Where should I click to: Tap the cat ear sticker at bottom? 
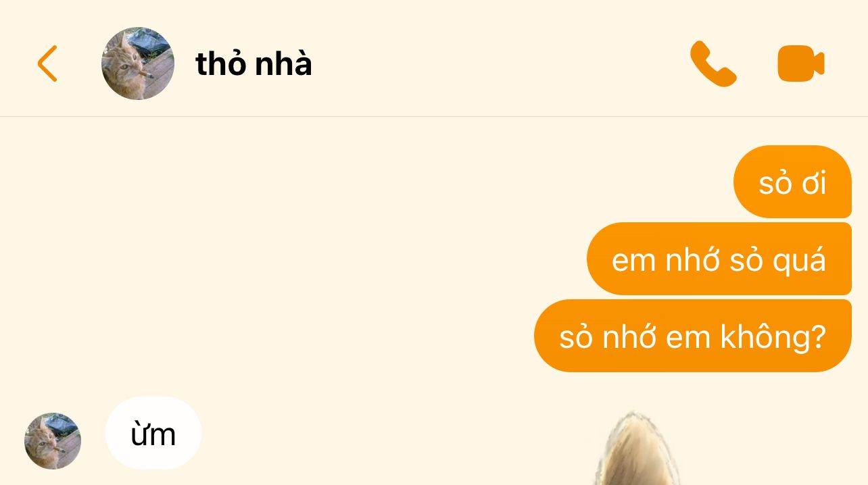634,449
